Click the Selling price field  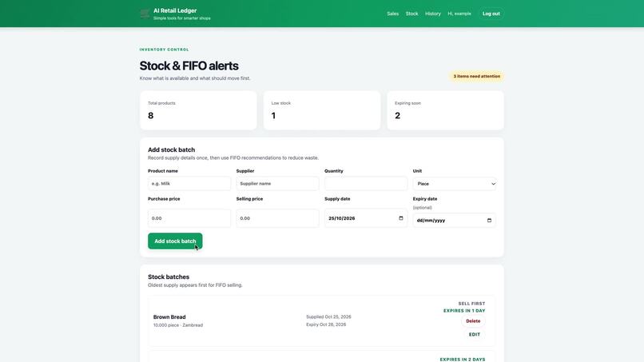277,218
